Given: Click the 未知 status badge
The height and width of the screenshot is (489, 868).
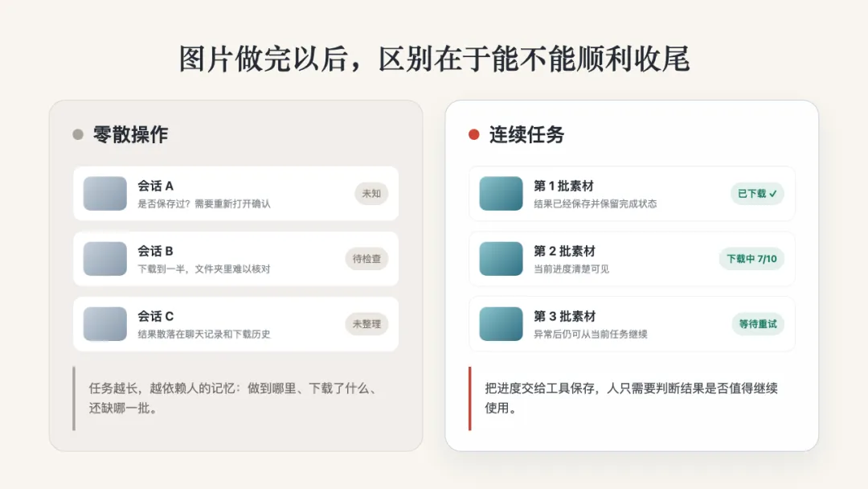Looking at the screenshot, I should pos(371,193).
